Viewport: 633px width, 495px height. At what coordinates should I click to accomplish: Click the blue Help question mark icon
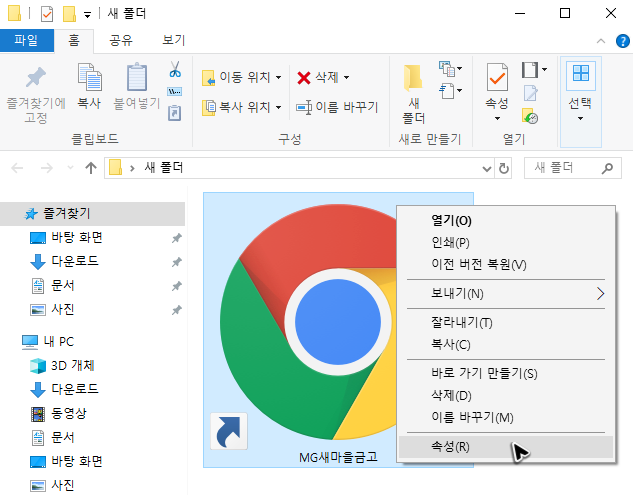(623, 41)
